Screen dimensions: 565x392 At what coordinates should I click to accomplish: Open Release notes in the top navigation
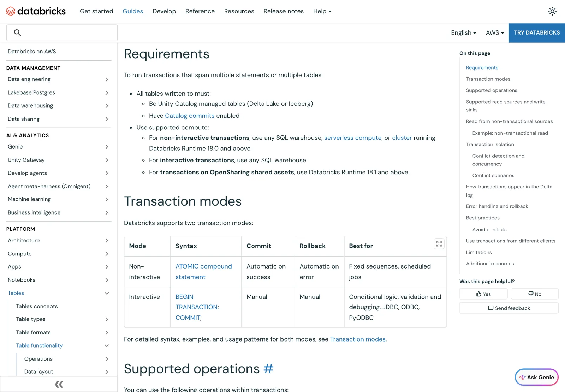coord(284,11)
